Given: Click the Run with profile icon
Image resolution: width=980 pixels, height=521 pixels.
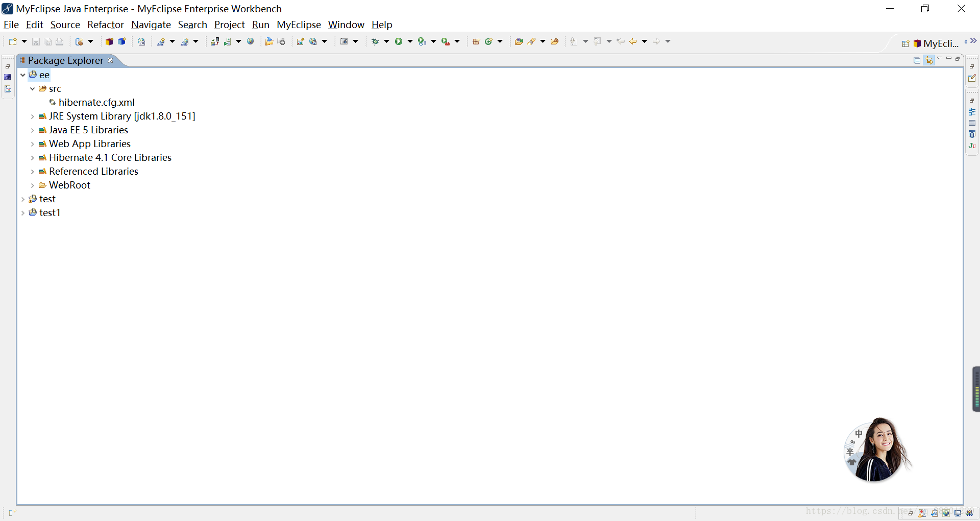Looking at the screenshot, I should (x=422, y=41).
